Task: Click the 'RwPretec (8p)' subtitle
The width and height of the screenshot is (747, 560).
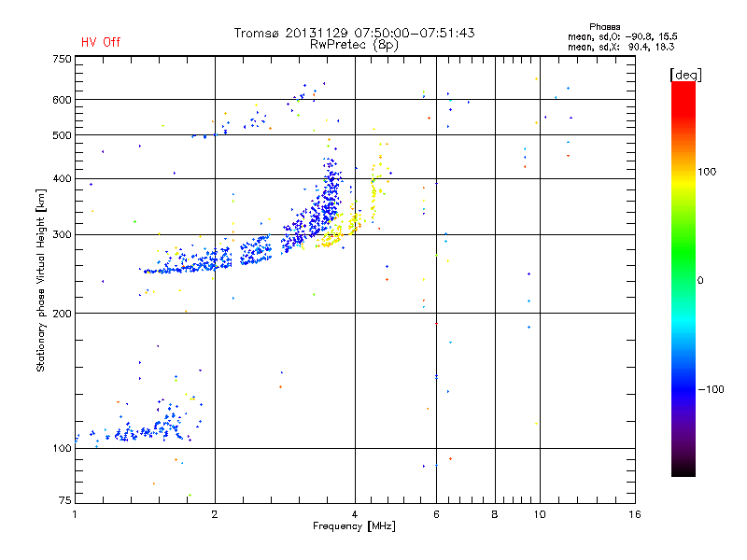Action: pos(354,45)
